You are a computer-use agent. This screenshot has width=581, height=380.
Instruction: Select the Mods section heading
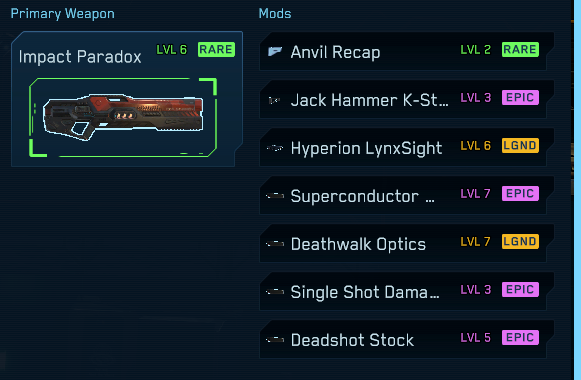click(275, 14)
